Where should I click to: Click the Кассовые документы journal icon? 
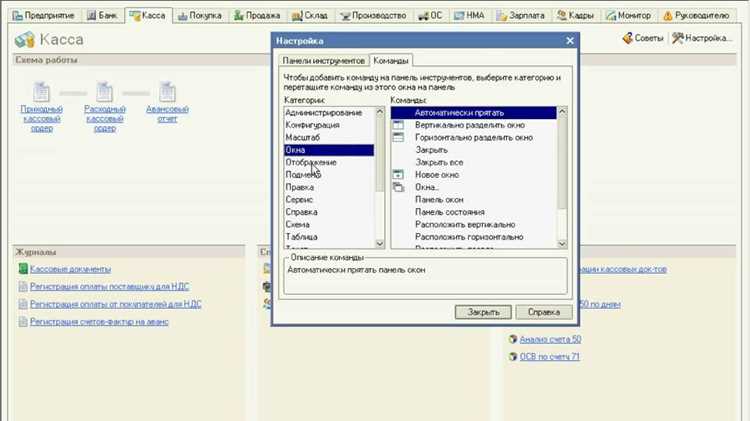coord(23,269)
